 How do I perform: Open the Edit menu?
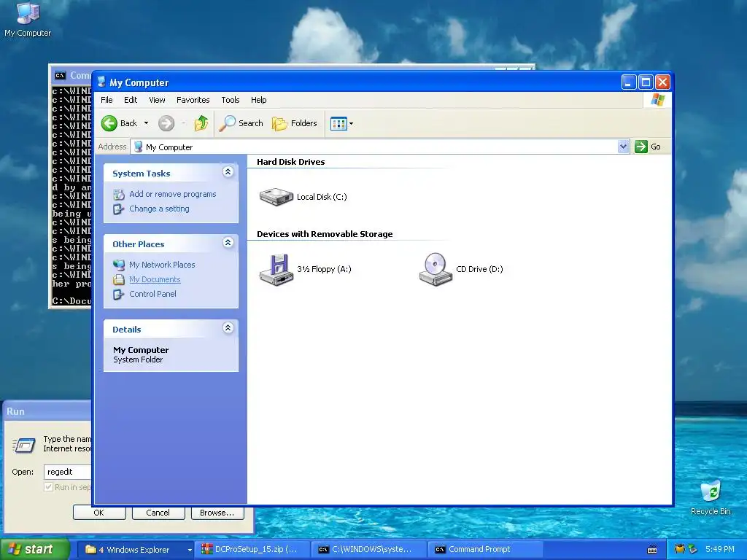131,100
